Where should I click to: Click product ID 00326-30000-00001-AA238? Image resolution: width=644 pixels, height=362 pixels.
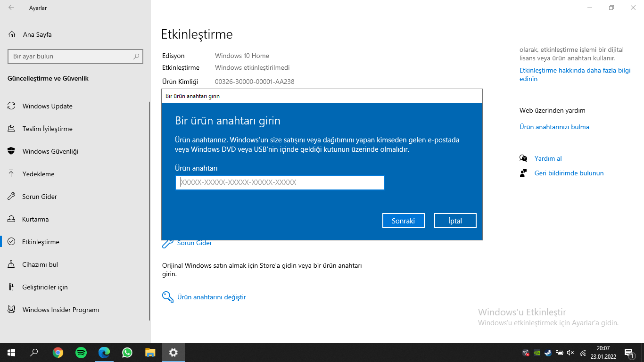pyautogui.click(x=255, y=82)
